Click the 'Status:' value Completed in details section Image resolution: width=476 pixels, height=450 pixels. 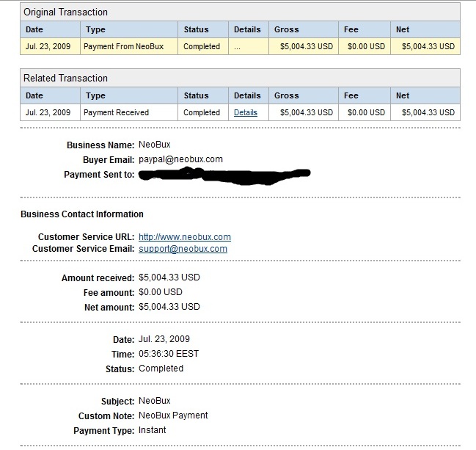coord(161,369)
